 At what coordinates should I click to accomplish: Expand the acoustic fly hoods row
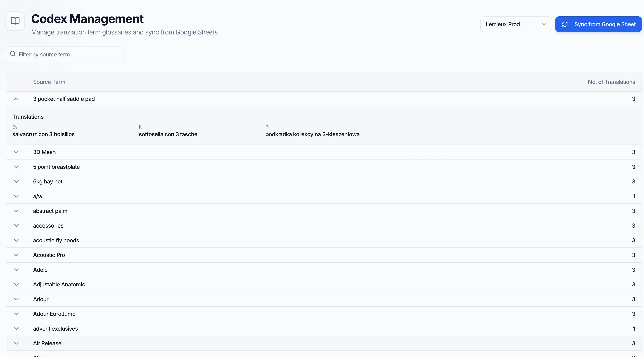tap(16, 240)
